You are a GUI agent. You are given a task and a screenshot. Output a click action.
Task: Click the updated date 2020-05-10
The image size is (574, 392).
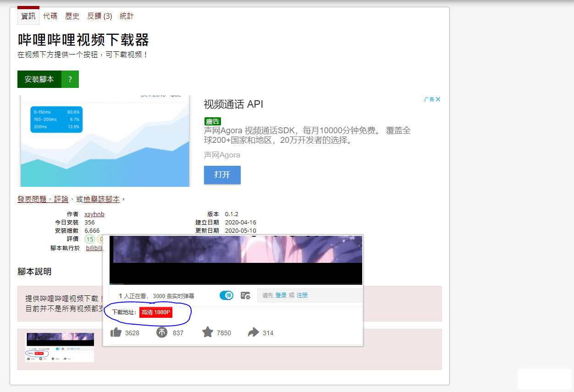click(241, 230)
